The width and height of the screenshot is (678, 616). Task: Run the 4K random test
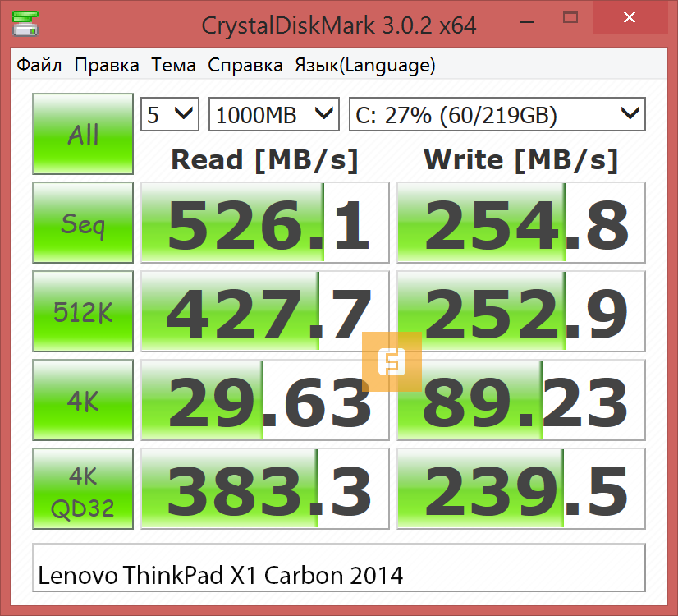coord(83,401)
